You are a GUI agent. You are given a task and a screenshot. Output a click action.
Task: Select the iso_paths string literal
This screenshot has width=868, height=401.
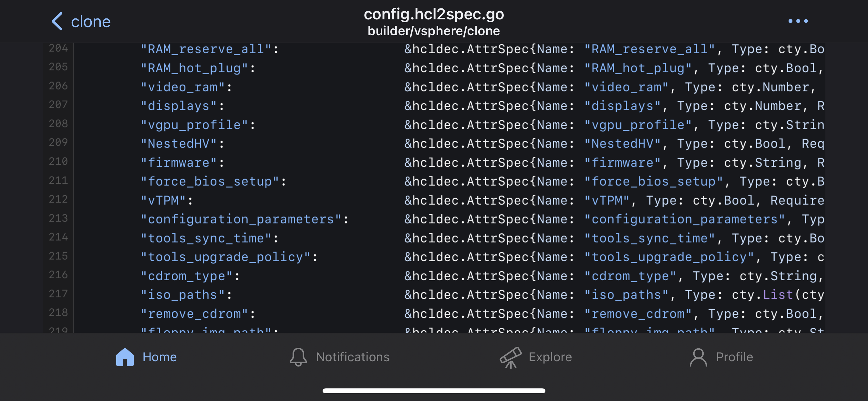tap(184, 294)
